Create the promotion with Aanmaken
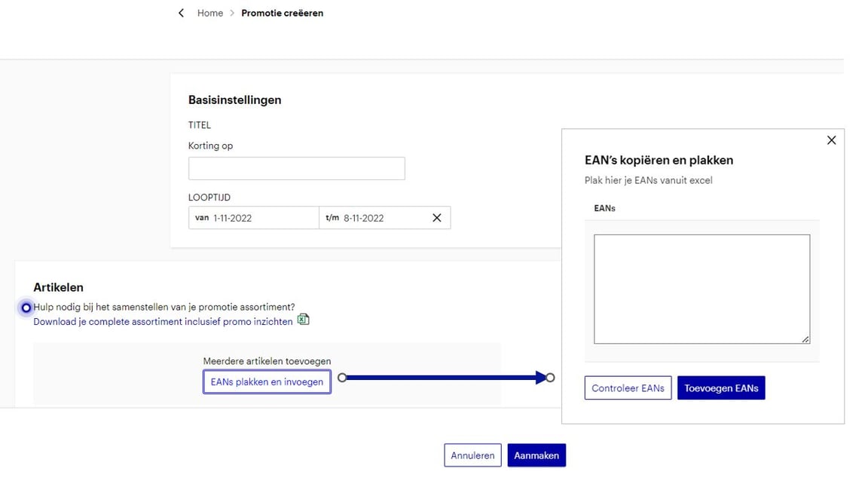Screen dimensions: 868x484 coord(536,455)
